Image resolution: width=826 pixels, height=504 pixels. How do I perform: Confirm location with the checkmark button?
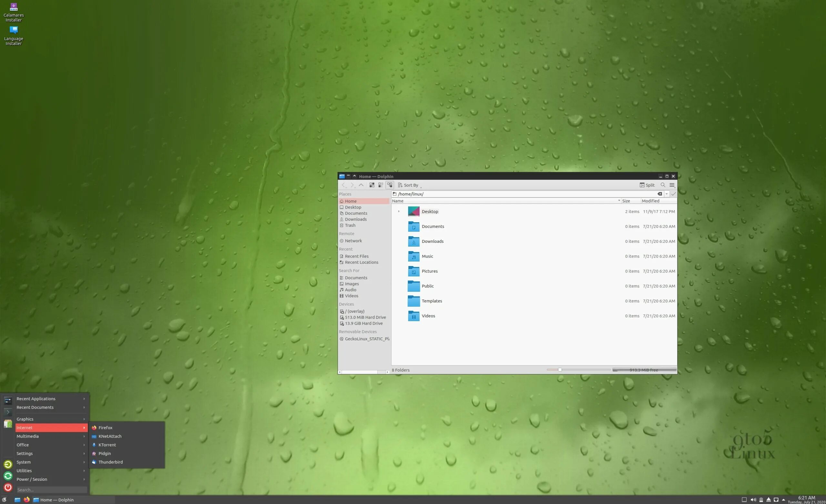pyautogui.click(x=673, y=194)
